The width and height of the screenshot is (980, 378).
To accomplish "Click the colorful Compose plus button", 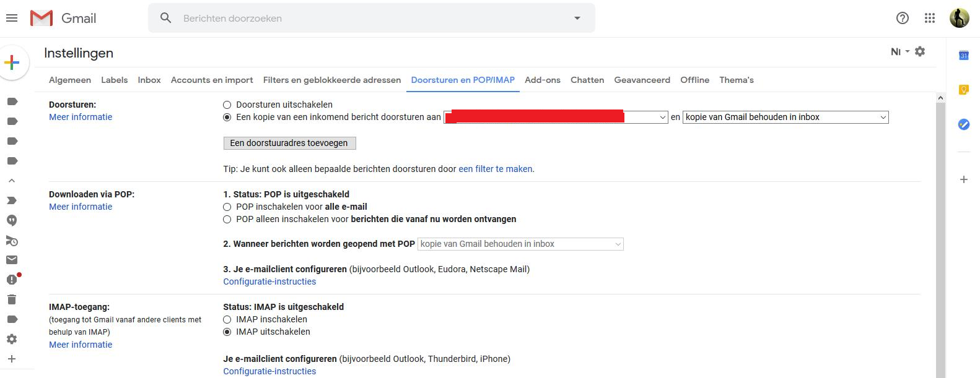I will pos(12,62).
